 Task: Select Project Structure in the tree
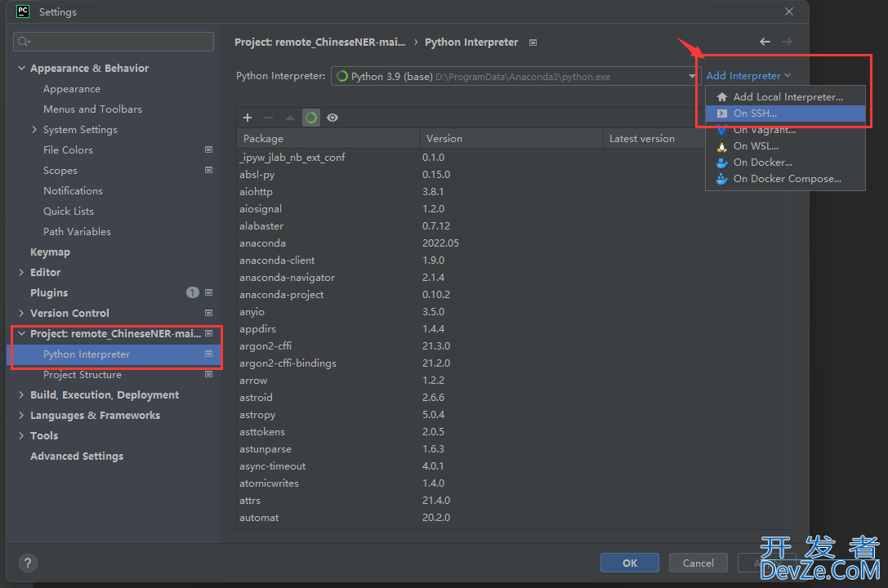(x=83, y=375)
